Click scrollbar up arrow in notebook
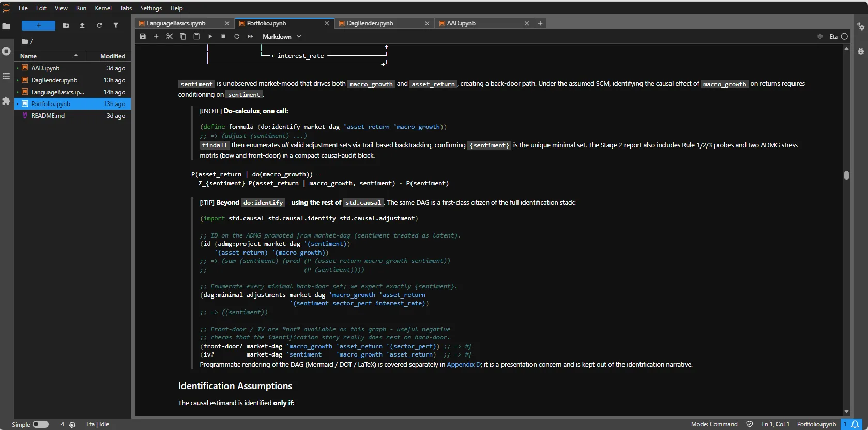This screenshot has width=868, height=430. (x=846, y=49)
